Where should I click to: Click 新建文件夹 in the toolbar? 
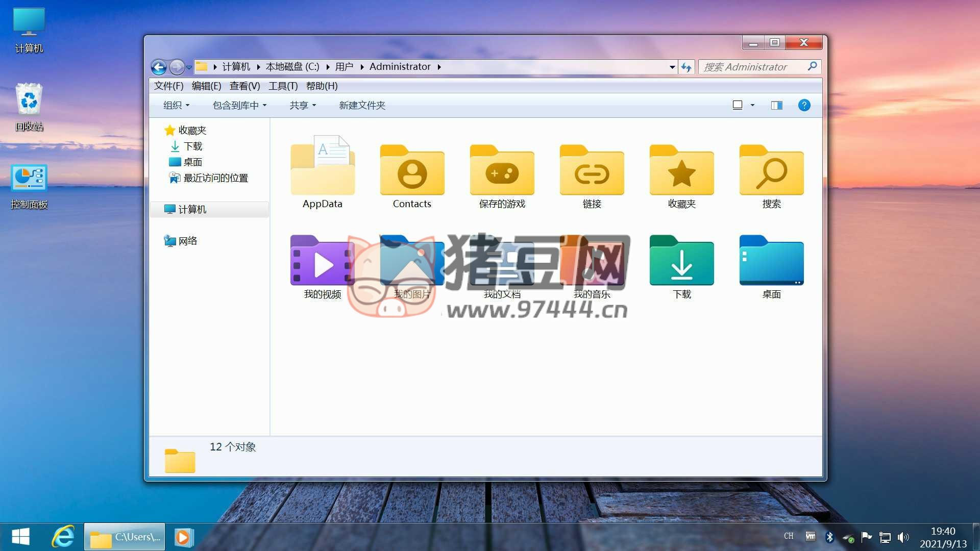(x=362, y=105)
